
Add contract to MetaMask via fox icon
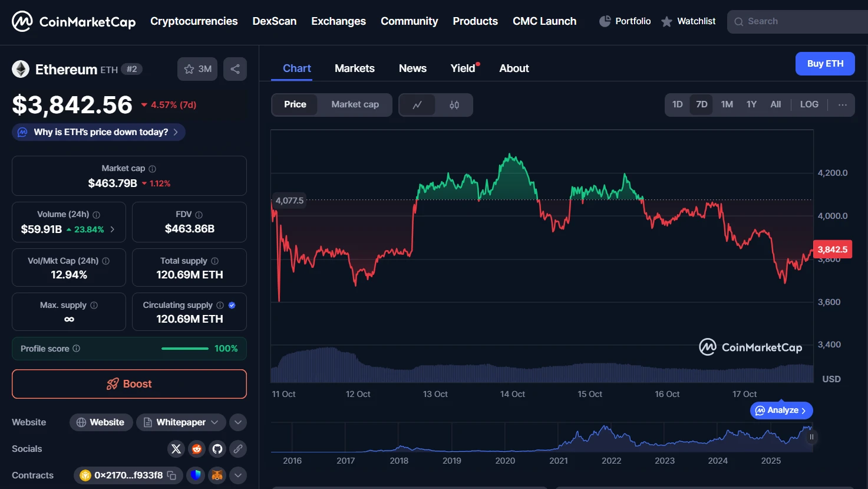[217, 475]
